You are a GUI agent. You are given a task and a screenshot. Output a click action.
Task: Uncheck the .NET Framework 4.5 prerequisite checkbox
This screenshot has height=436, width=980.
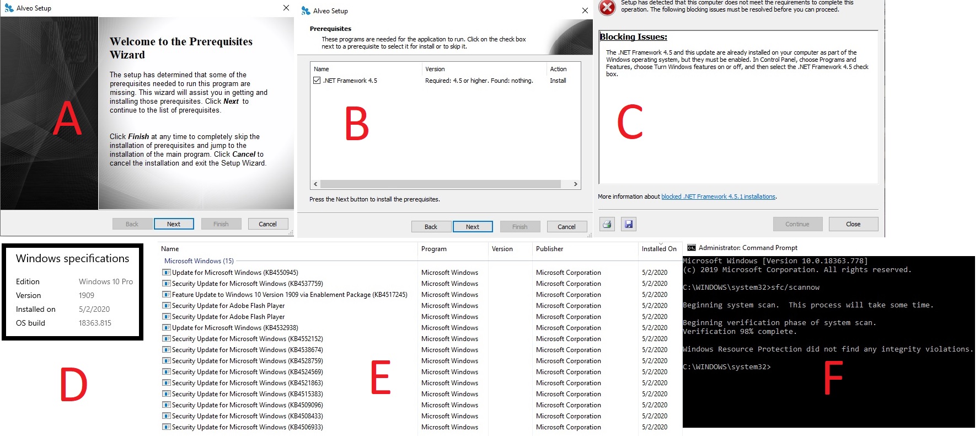point(317,81)
